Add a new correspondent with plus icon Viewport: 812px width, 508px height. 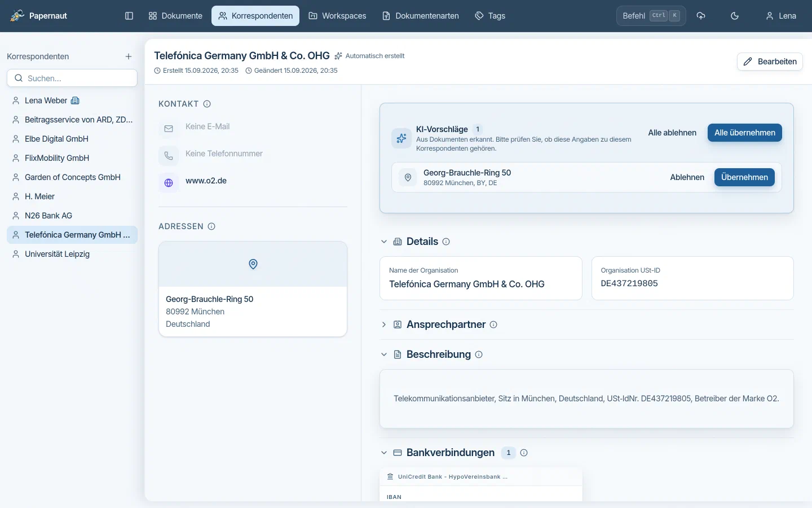tap(129, 56)
